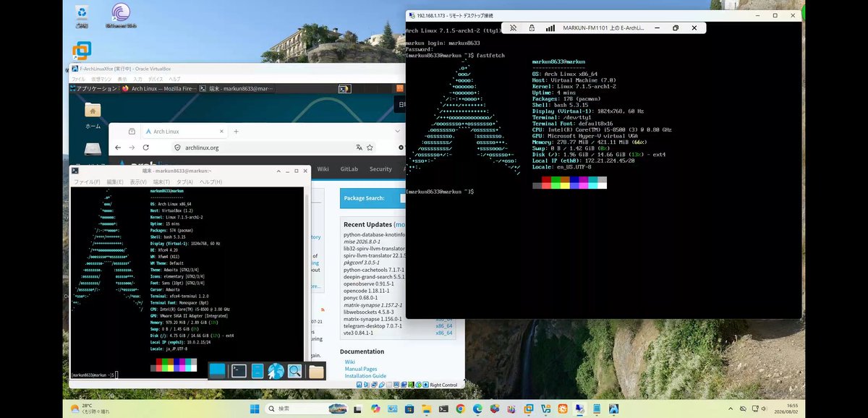Open a new tab in Firefox
Viewport: 868px width, 418px height.
236,132
